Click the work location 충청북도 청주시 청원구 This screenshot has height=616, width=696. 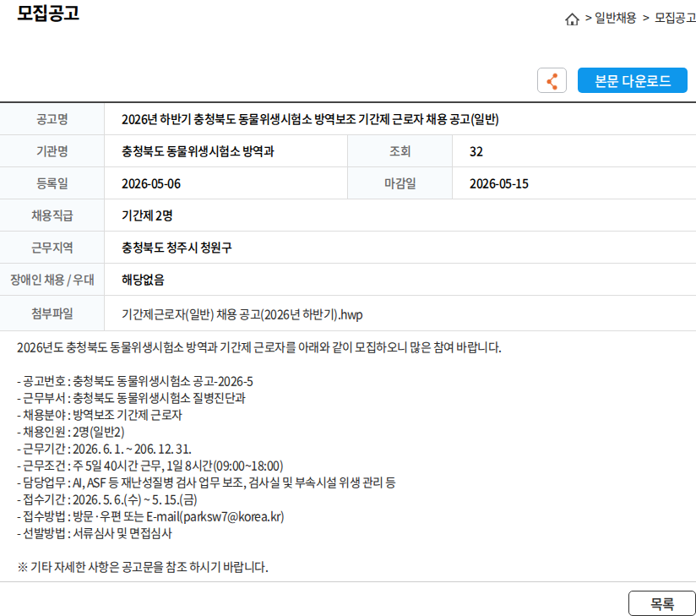tap(177, 248)
